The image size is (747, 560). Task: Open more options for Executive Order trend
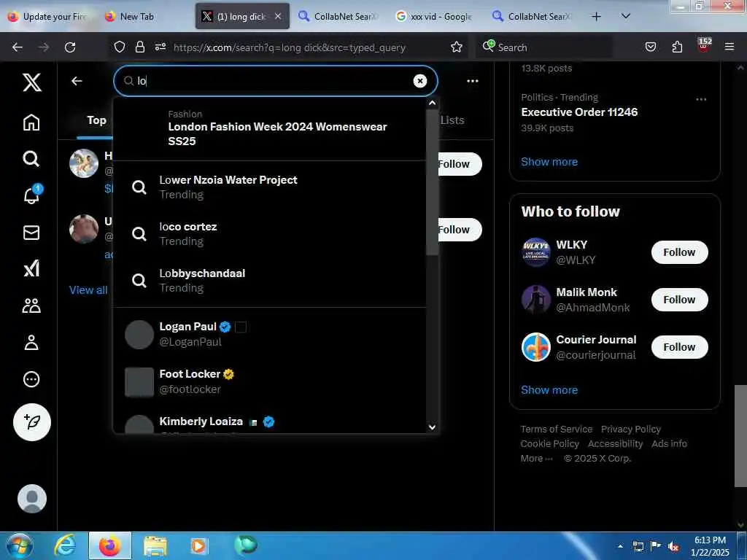pyautogui.click(x=701, y=99)
